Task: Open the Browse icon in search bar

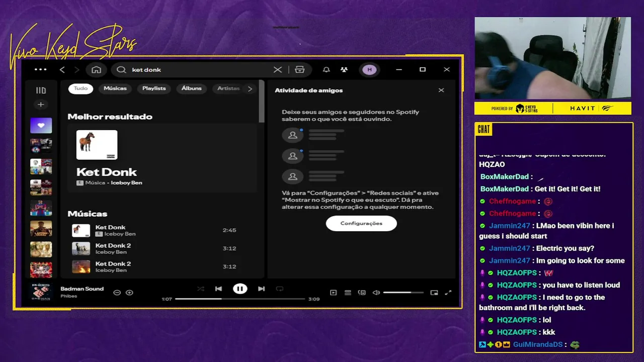Action: (300, 70)
